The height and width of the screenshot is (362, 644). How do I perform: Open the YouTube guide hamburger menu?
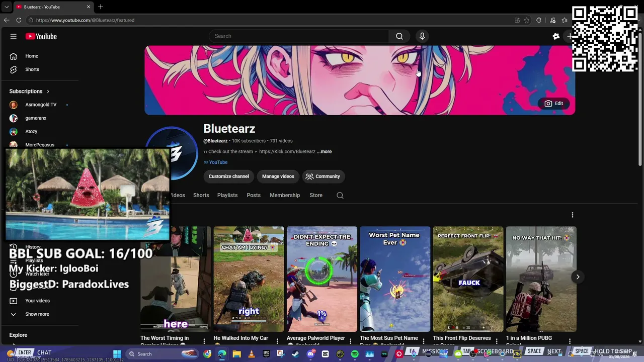tap(14, 36)
